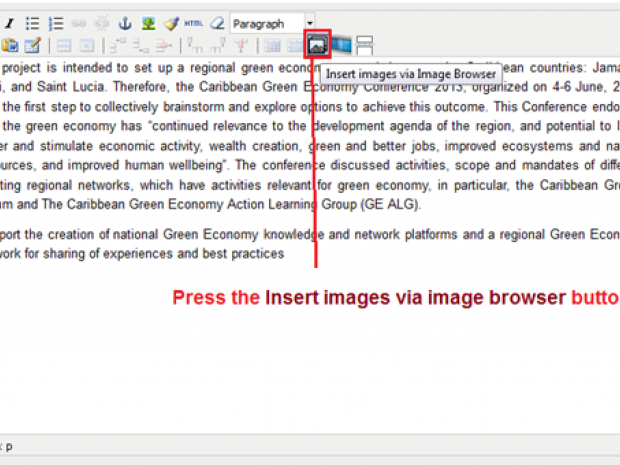Open the Paragraph format dropdown
This screenshot has width=620, height=465.
(x=265, y=23)
